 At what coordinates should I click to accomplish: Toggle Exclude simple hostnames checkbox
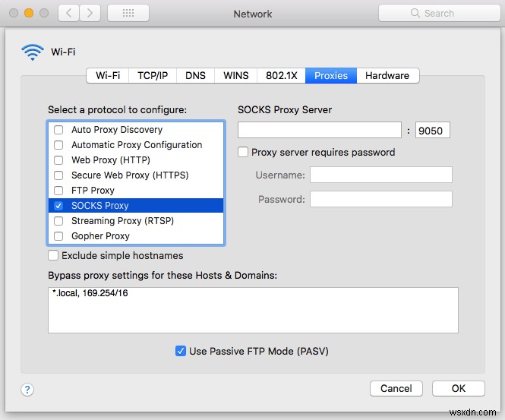coord(53,255)
